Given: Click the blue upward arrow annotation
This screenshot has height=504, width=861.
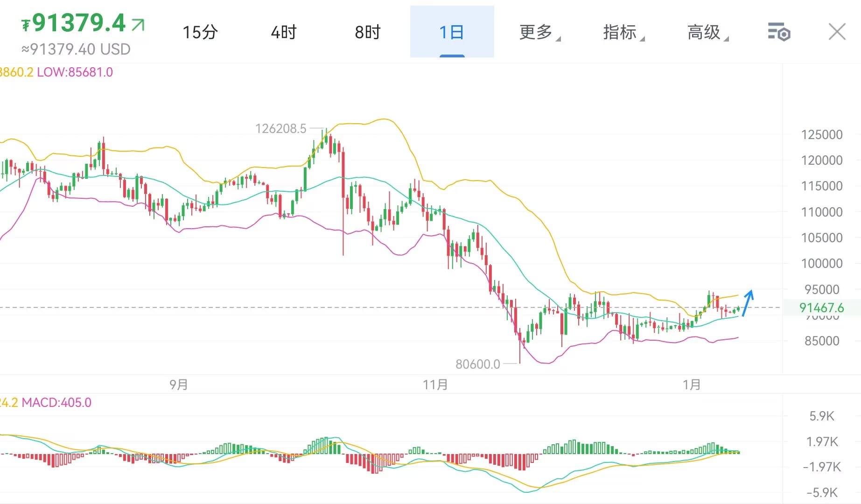Looking at the screenshot, I should pos(748,303).
